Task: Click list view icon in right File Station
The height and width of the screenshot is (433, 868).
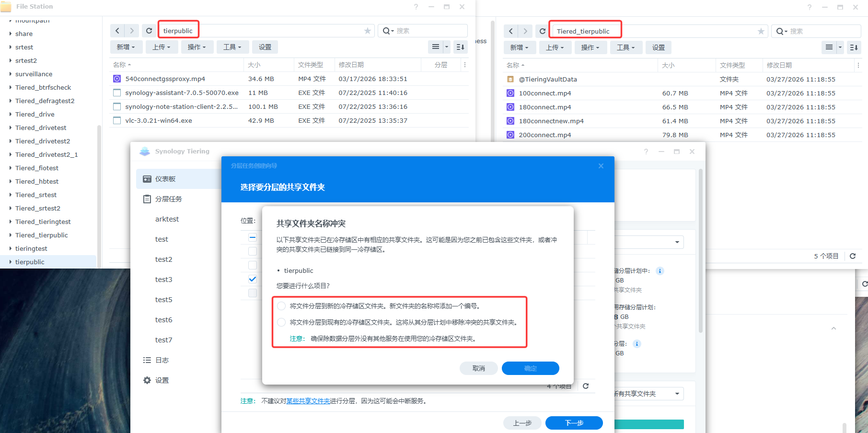Action: 829,47
